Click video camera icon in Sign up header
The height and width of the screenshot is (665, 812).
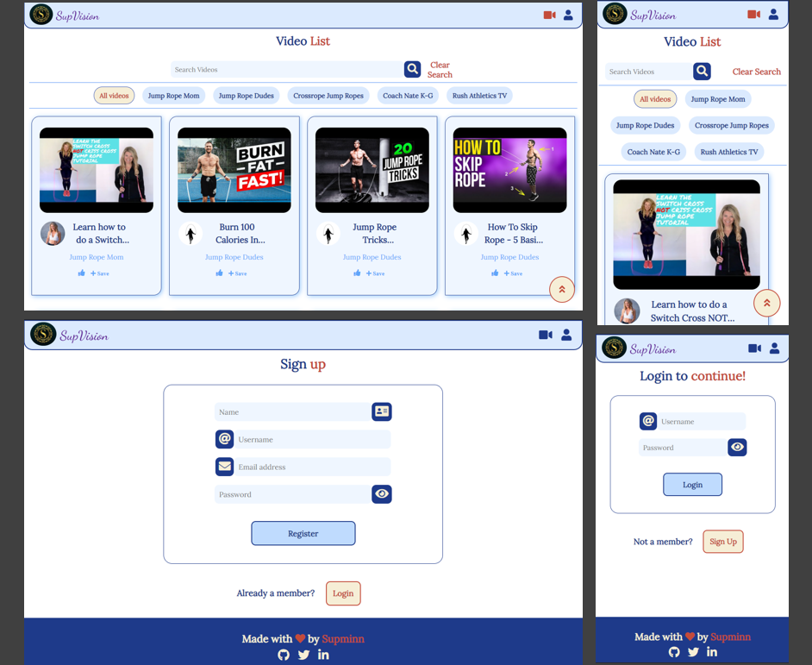545,335
